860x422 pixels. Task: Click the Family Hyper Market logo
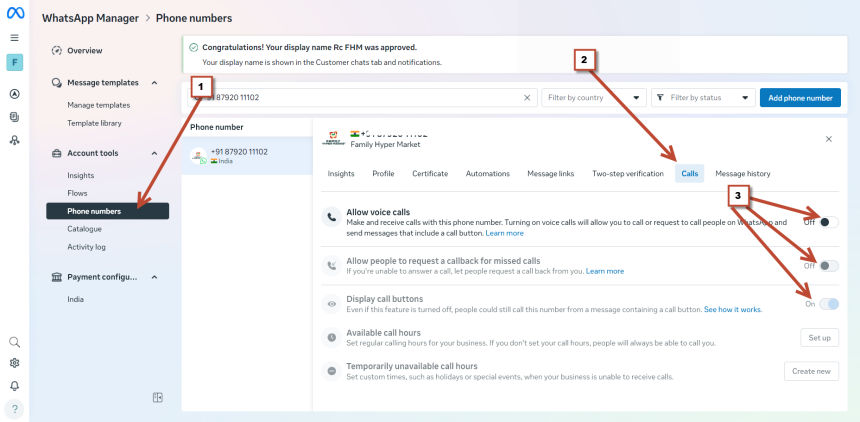click(331, 138)
